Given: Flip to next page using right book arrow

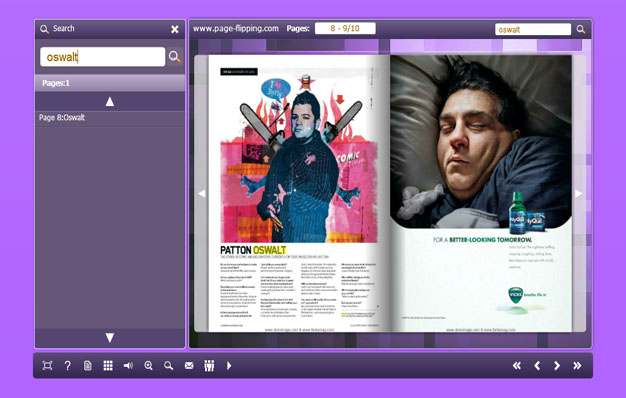Looking at the screenshot, I should pos(579,194).
